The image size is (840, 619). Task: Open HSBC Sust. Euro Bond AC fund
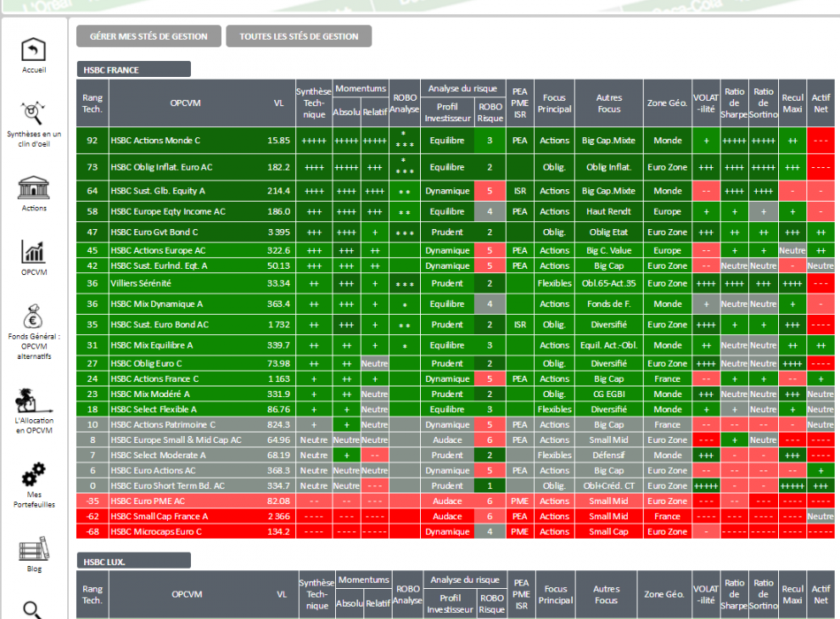click(x=159, y=325)
